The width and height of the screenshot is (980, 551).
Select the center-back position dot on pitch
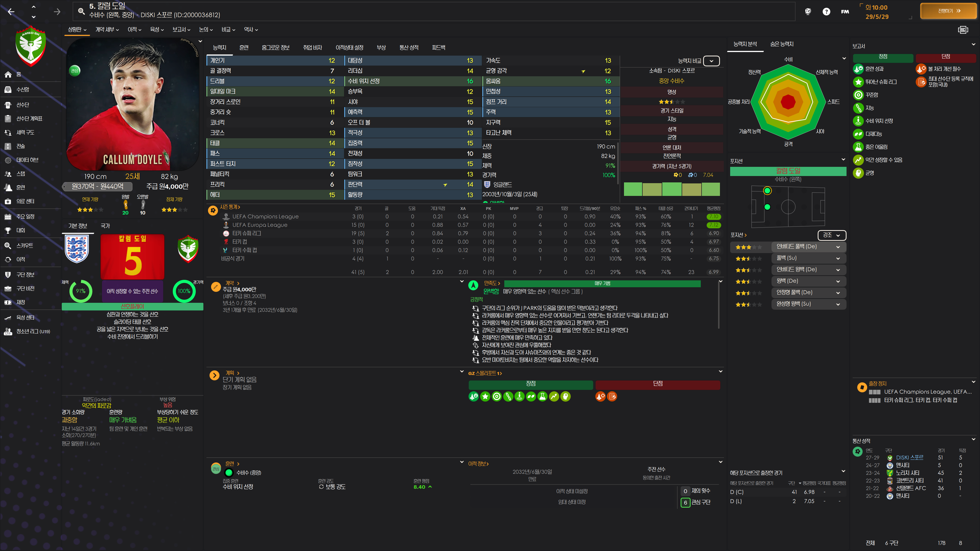point(767,207)
